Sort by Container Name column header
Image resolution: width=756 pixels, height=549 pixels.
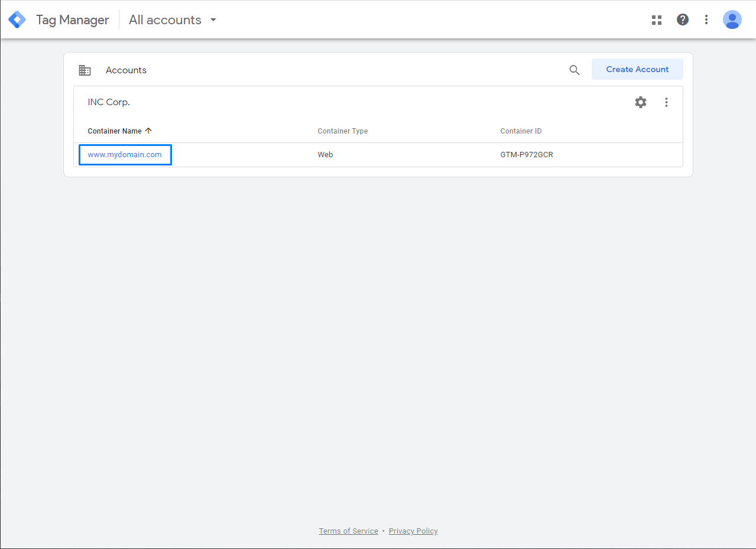(115, 131)
